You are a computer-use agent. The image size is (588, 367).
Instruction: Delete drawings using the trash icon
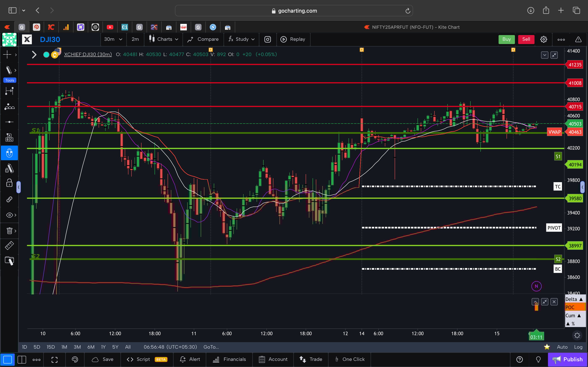point(9,231)
